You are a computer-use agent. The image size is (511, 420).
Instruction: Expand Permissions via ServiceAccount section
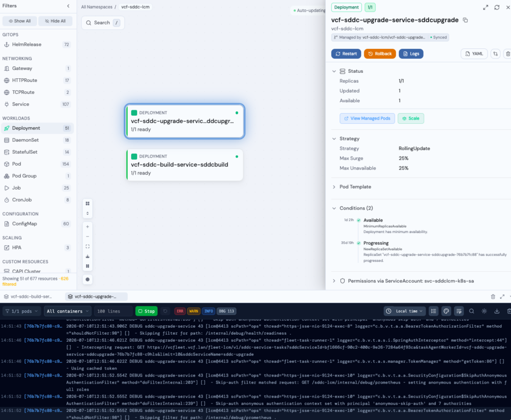pyautogui.click(x=334, y=281)
